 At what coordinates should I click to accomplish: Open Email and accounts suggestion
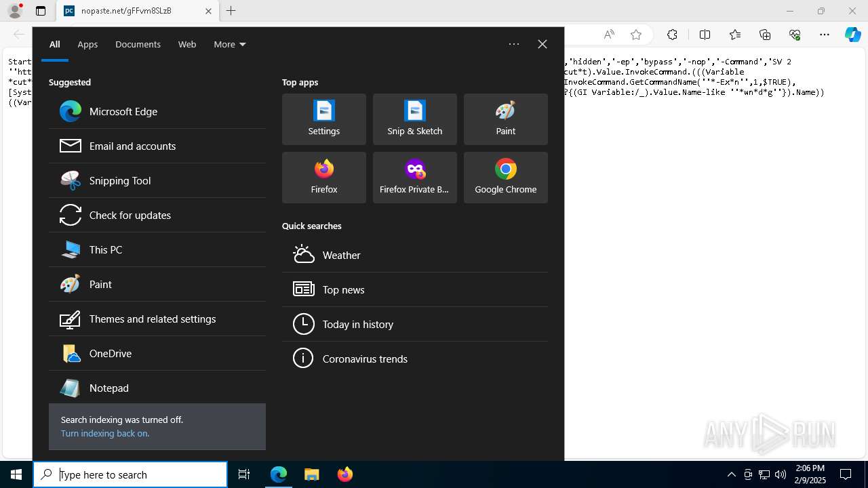click(x=157, y=146)
